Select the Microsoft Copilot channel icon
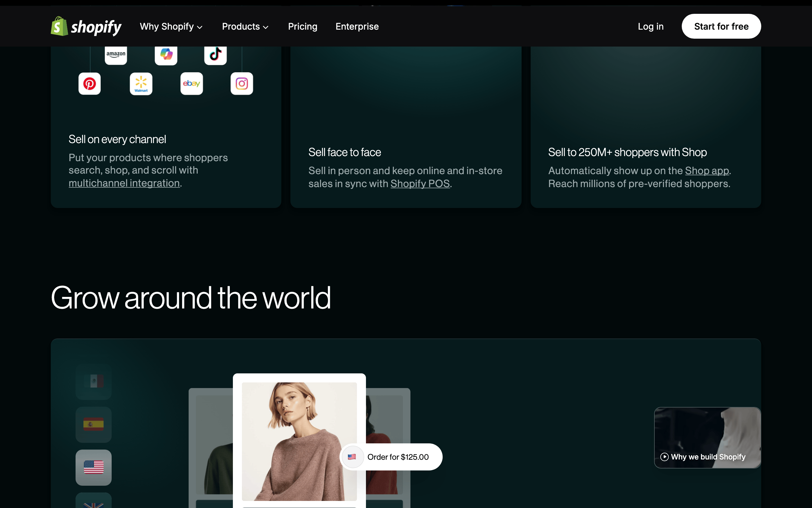The width and height of the screenshot is (812, 508). point(166,55)
